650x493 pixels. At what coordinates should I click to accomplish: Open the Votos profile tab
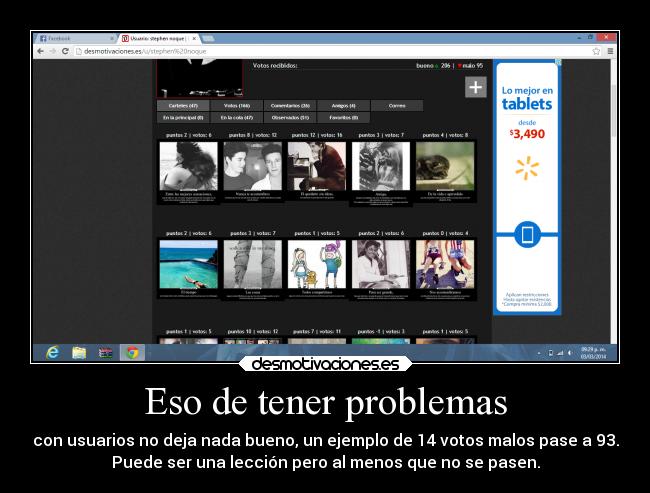pyautogui.click(x=237, y=106)
